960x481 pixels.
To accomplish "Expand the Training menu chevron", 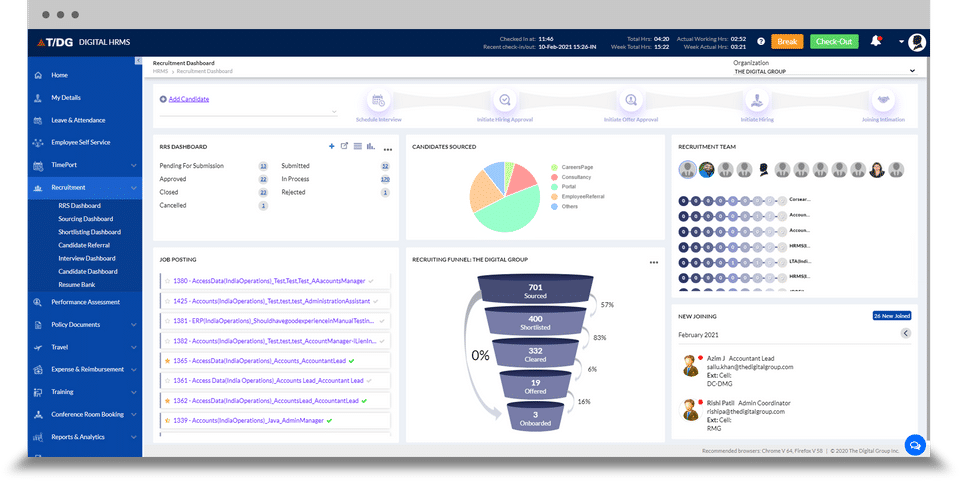I will 133,392.
